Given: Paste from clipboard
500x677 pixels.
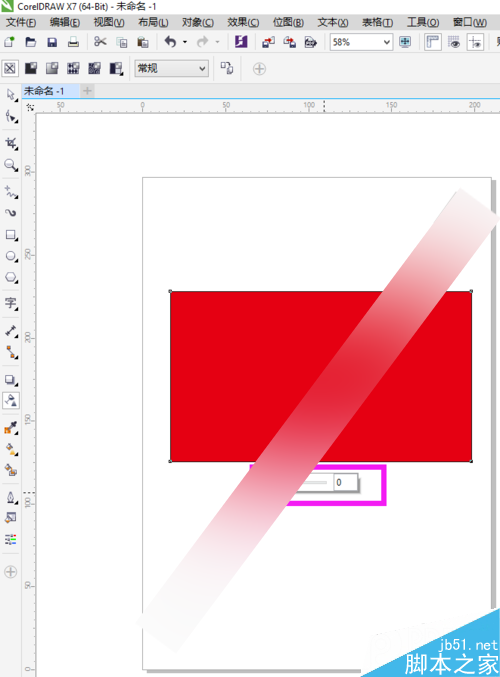Looking at the screenshot, I should (x=143, y=42).
